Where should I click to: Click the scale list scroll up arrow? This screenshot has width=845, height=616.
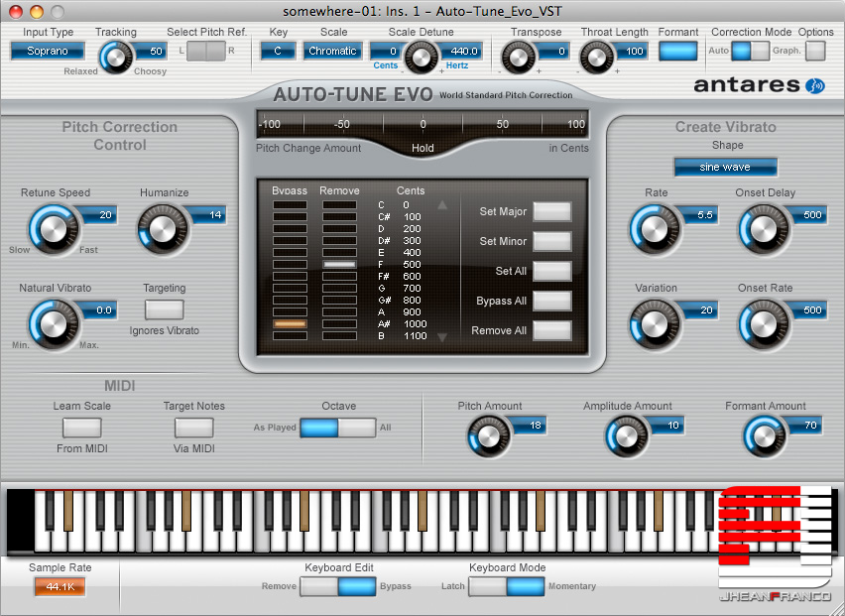coord(442,204)
